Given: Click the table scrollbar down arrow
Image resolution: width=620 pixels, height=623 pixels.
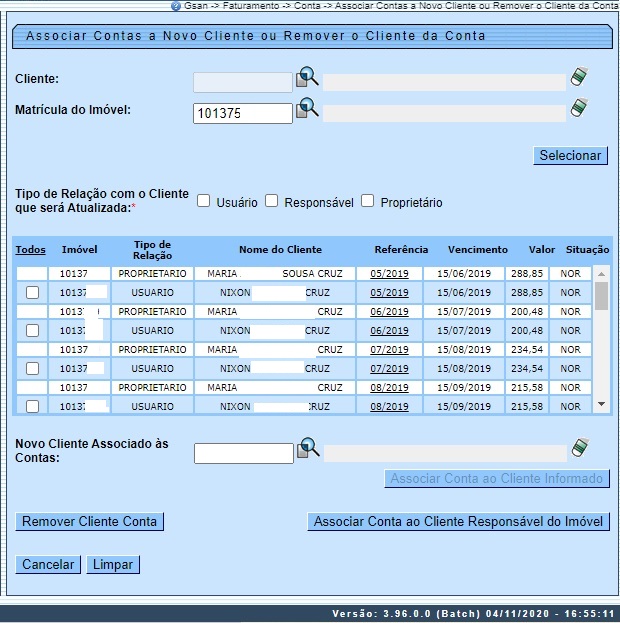Looking at the screenshot, I should click(601, 404).
